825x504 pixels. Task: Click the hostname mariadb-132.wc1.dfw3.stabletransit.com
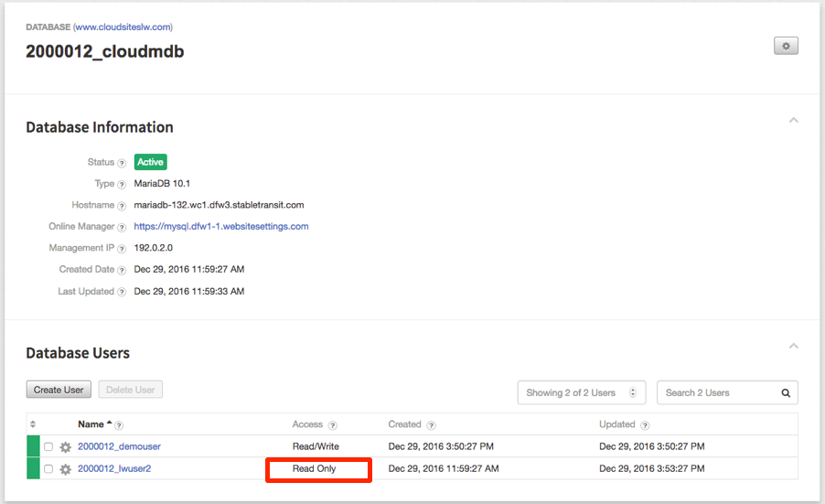219,205
